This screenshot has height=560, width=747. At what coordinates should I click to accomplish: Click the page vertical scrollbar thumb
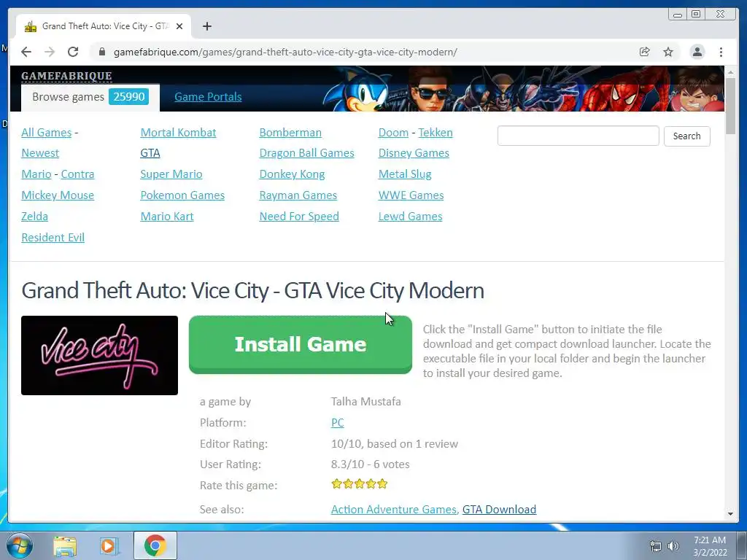click(730, 106)
